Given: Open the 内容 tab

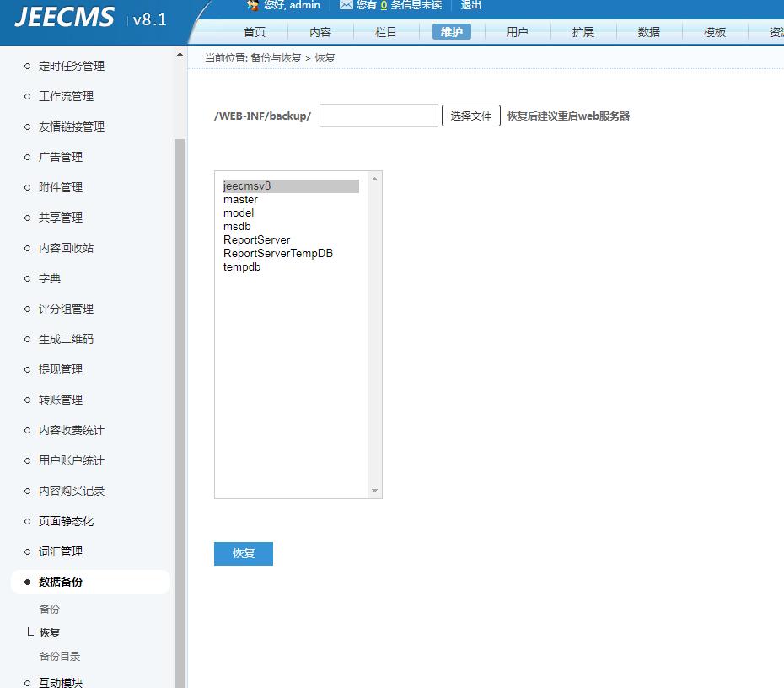Looking at the screenshot, I should point(320,32).
